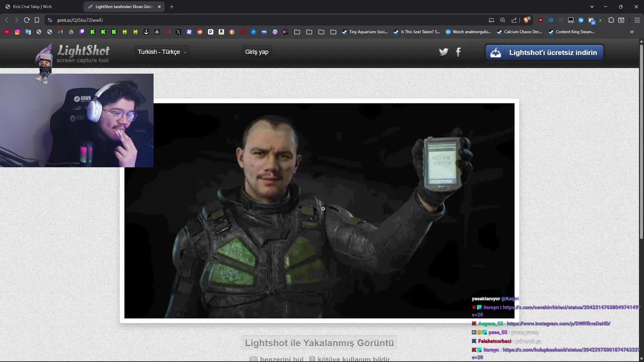
Task: Open Is This Seat Taken bookmark
Action: tap(416, 32)
